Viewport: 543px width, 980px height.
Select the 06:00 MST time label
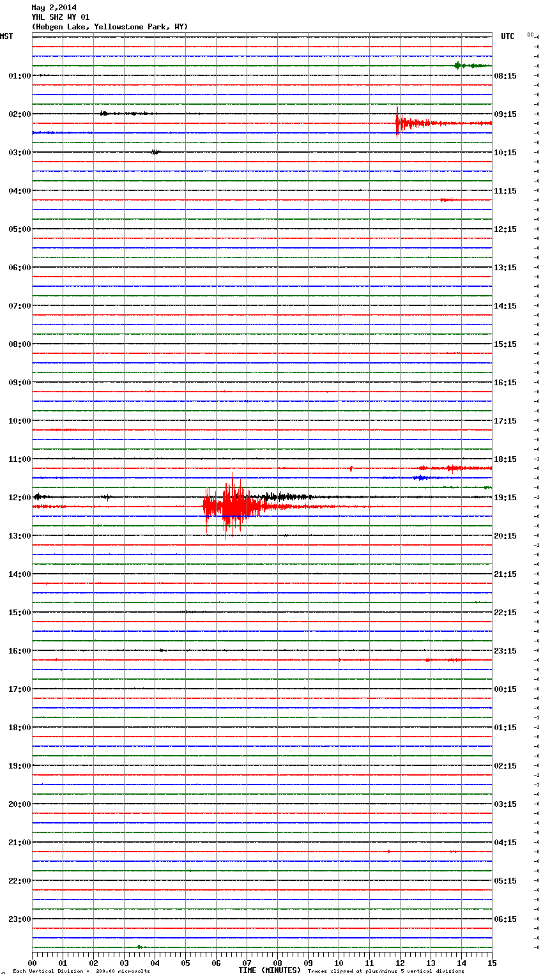click(20, 268)
